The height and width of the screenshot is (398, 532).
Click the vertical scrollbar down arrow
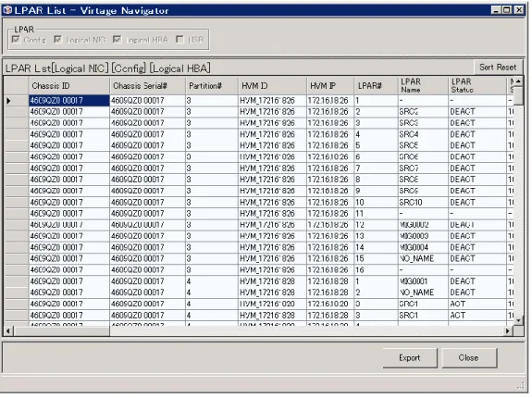pos(518,320)
